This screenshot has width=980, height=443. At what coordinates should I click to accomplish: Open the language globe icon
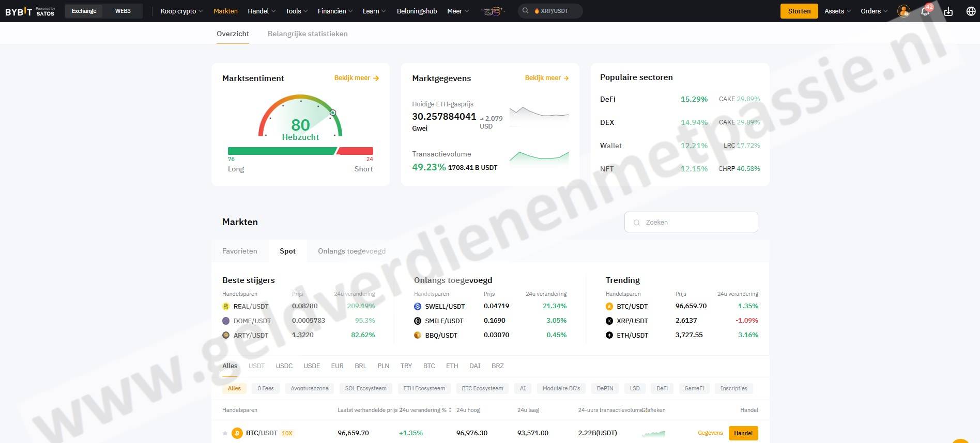coord(971,11)
